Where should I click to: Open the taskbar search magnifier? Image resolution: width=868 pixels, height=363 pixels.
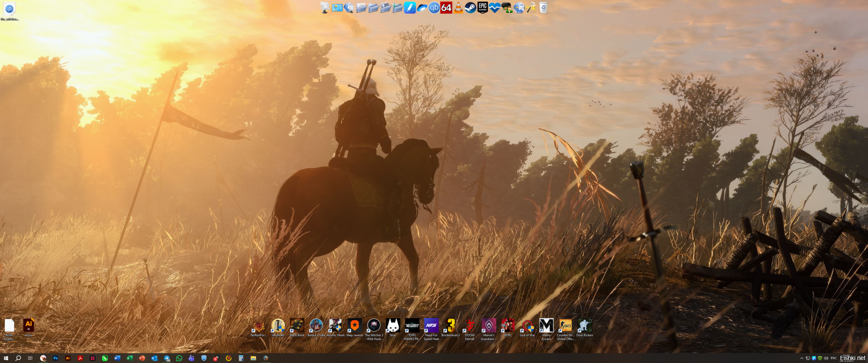(x=18, y=358)
